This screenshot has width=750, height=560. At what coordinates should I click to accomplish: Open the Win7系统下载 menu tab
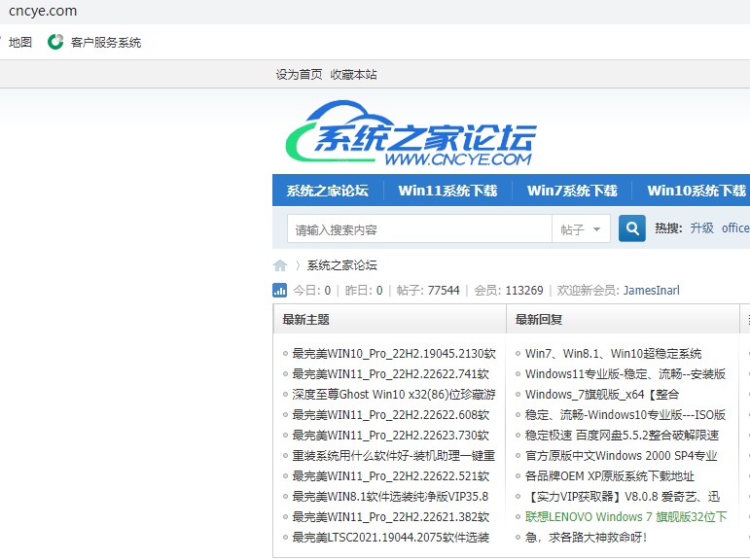[x=572, y=191]
